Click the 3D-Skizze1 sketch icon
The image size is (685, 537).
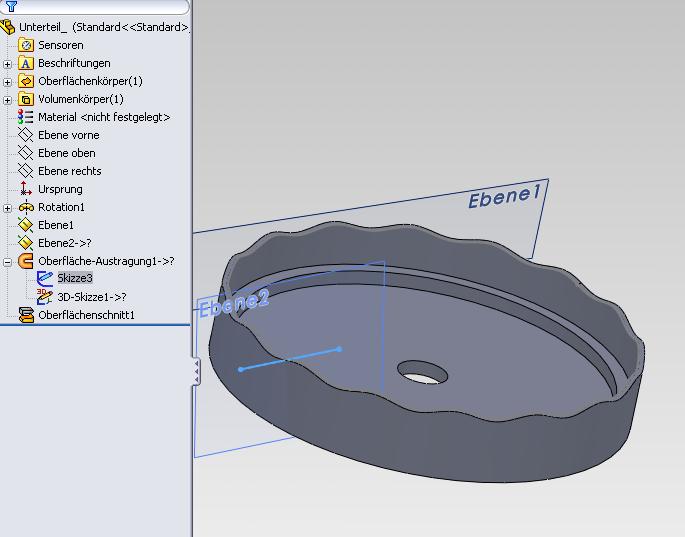click(45, 297)
